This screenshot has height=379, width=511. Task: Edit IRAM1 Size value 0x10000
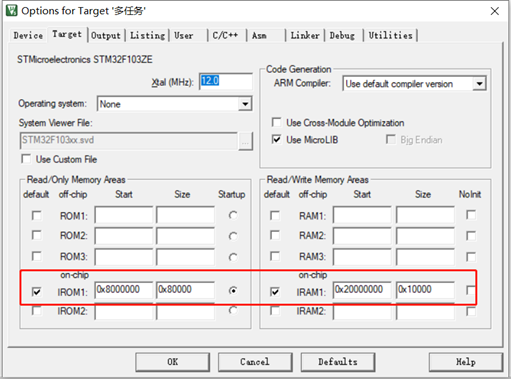point(425,290)
